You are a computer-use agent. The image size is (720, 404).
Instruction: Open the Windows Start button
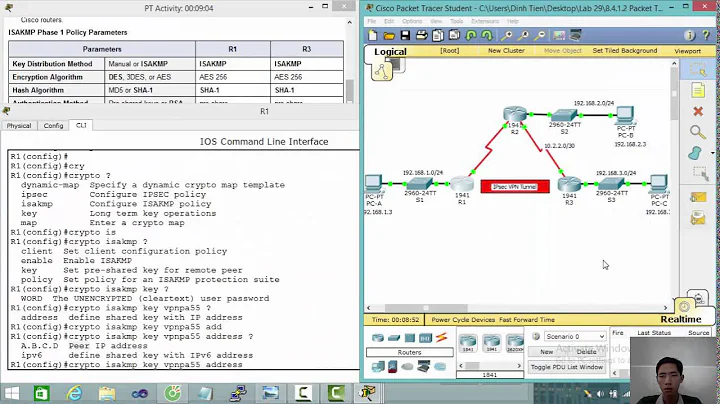(x=11, y=393)
